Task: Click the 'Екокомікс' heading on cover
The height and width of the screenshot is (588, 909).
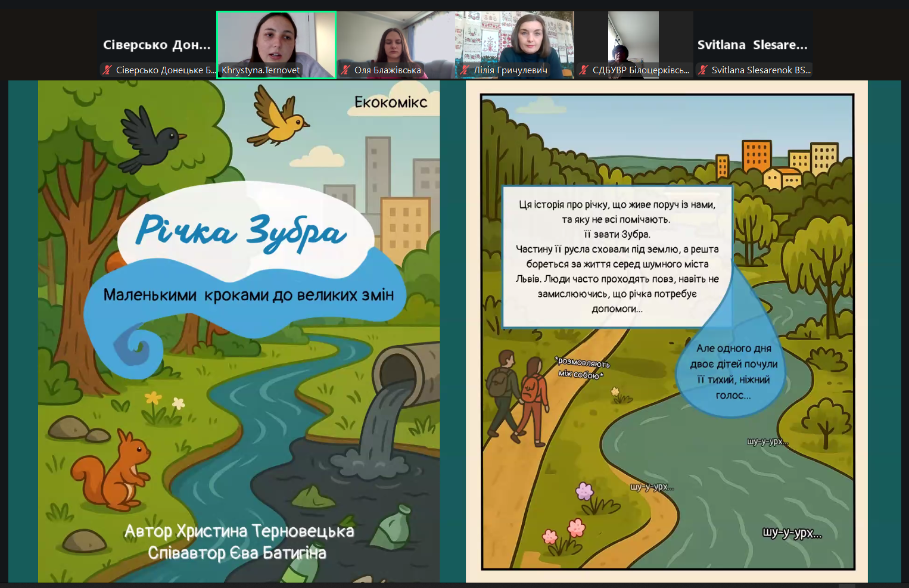Action: point(391,102)
